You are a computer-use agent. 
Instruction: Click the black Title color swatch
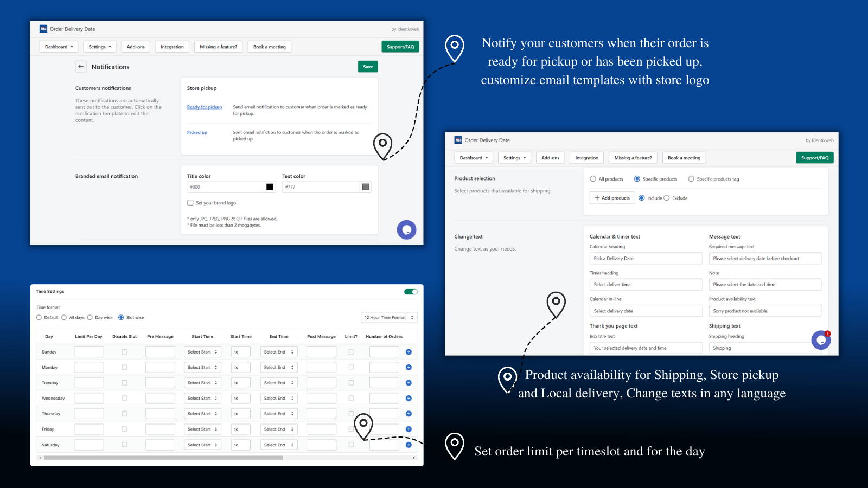270,187
